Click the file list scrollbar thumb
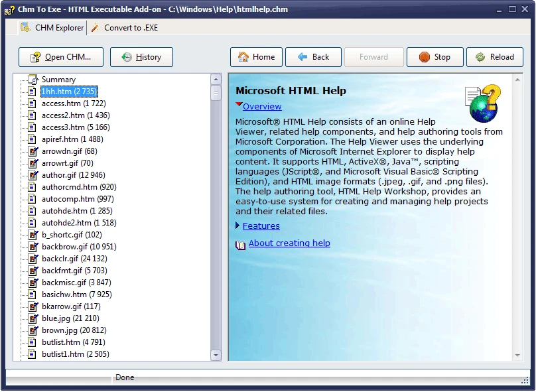The width and height of the screenshot is (536, 392). pos(216,93)
